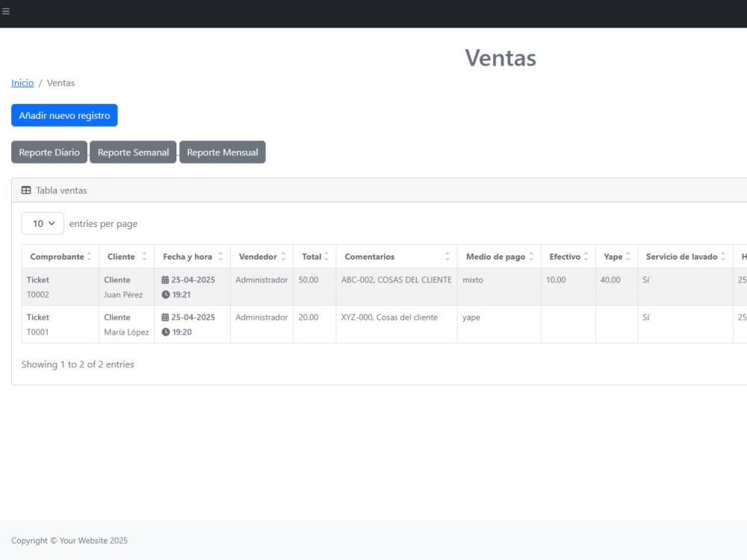Click the Ventas breadcrumb text
This screenshot has width=747, height=560.
click(x=61, y=83)
